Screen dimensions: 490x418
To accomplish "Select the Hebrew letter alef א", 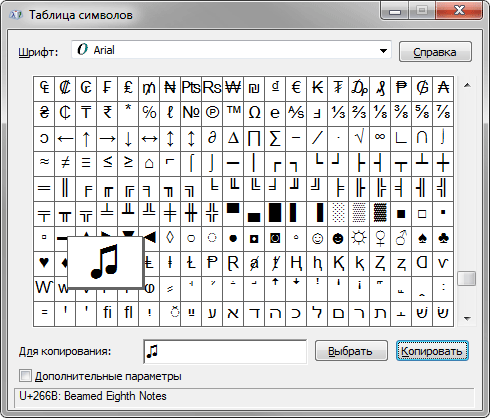I will pyautogui.click(x=233, y=314).
